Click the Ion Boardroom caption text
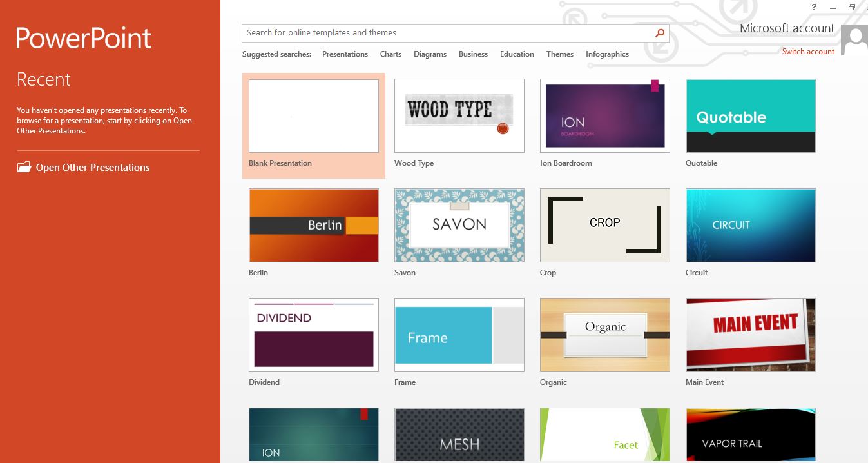 click(566, 163)
